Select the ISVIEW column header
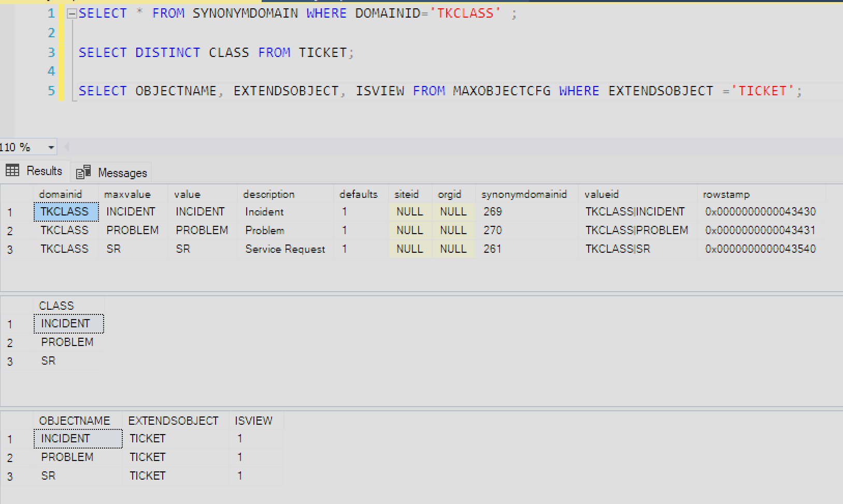 [253, 421]
